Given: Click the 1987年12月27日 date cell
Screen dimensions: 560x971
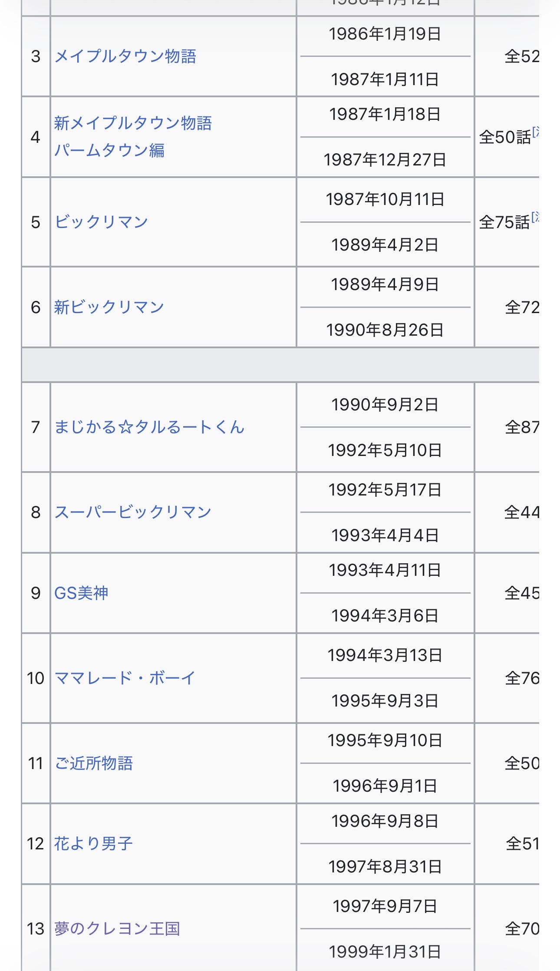Looking at the screenshot, I should click(x=385, y=160).
